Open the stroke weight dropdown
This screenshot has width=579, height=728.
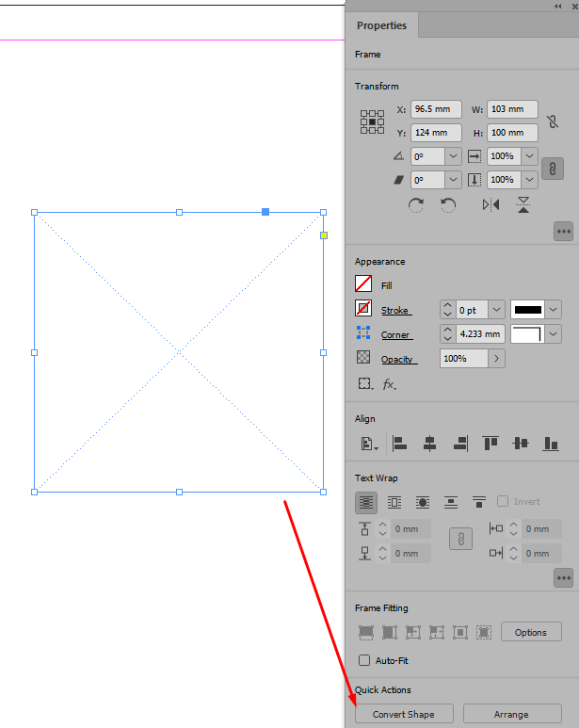click(496, 310)
